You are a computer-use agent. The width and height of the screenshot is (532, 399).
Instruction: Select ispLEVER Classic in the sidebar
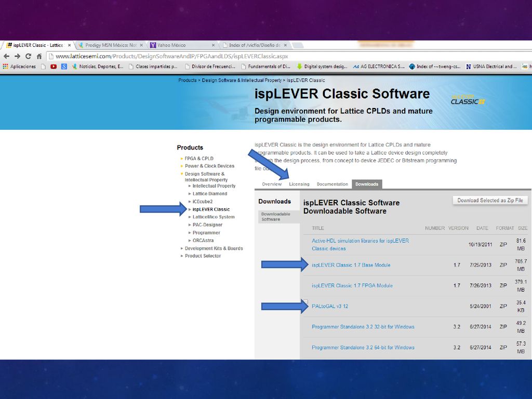211,209
